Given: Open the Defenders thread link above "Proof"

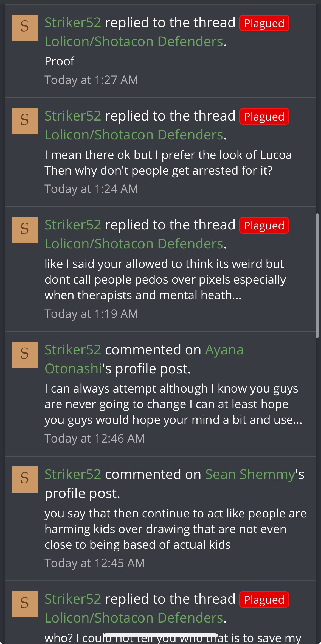Looking at the screenshot, I should (x=134, y=42).
